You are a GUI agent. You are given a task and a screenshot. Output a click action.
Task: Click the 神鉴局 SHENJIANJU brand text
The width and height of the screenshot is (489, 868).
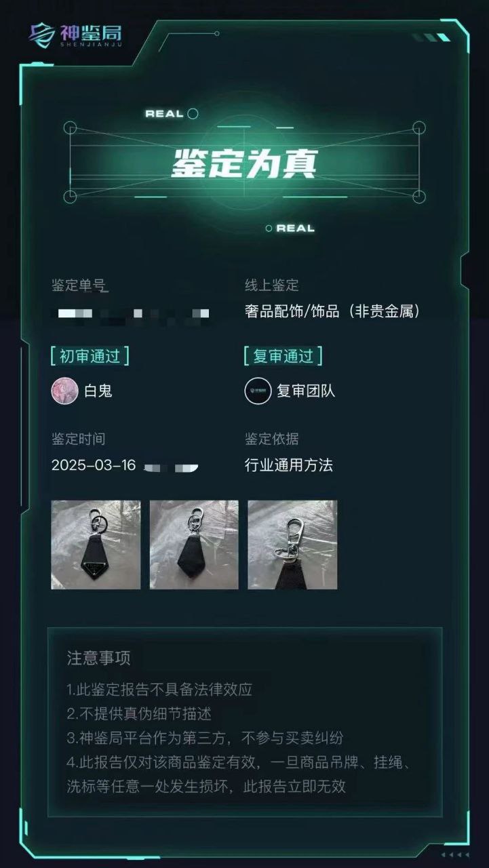90,35
